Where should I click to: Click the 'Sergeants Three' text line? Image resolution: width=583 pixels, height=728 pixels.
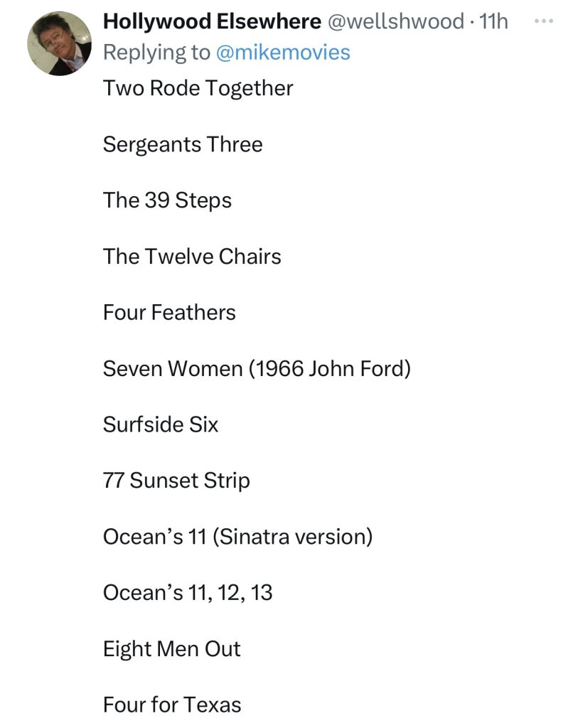point(183,144)
